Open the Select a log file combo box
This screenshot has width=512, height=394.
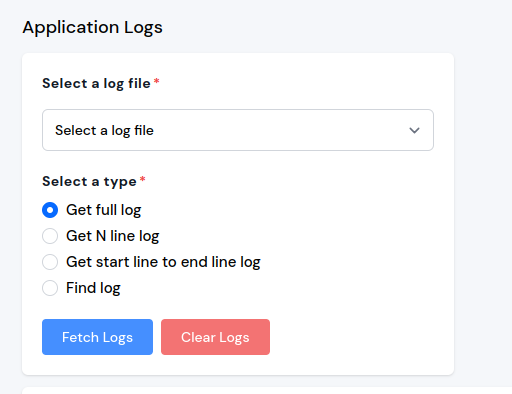click(x=238, y=130)
